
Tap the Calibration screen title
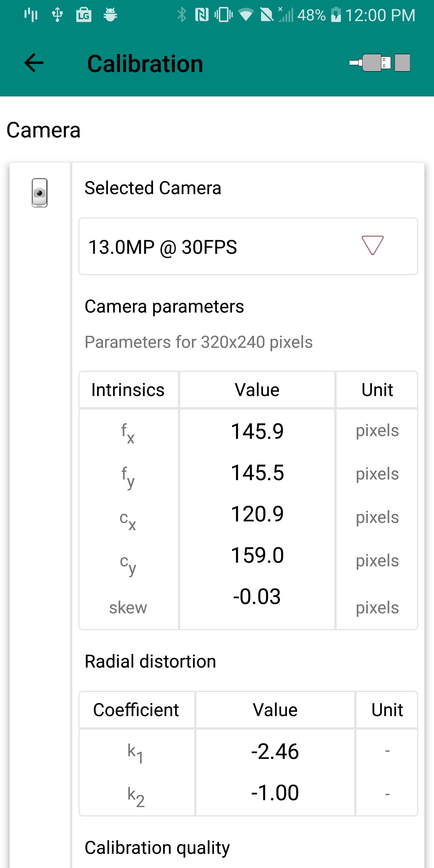[x=145, y=64]
